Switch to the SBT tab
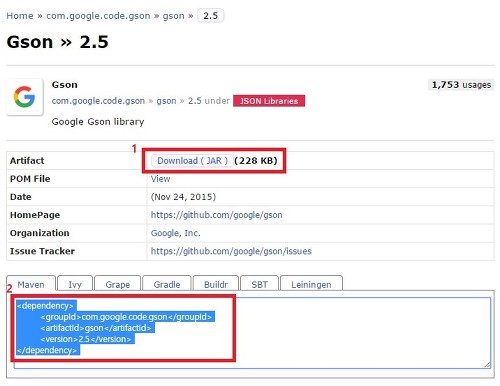This screenshot has height=386, width=500. pos(259,284)
